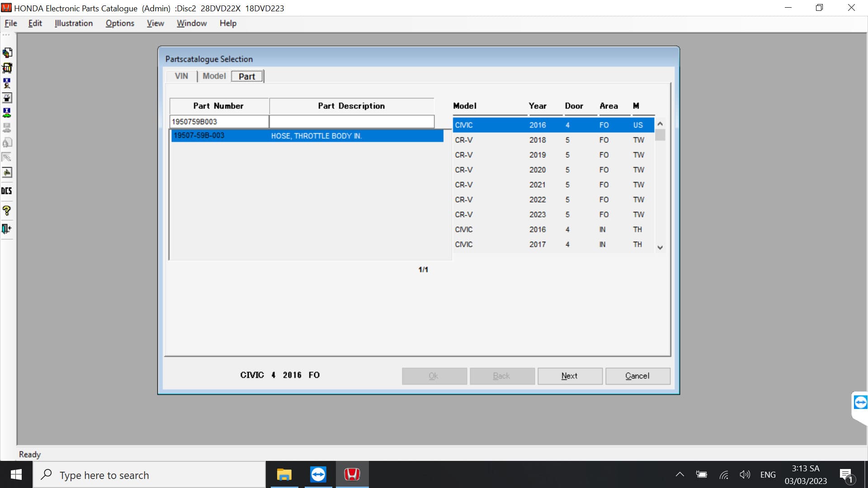Show hidden system tray icons
This screenshot has width=868, height=488.
point(679,474)
